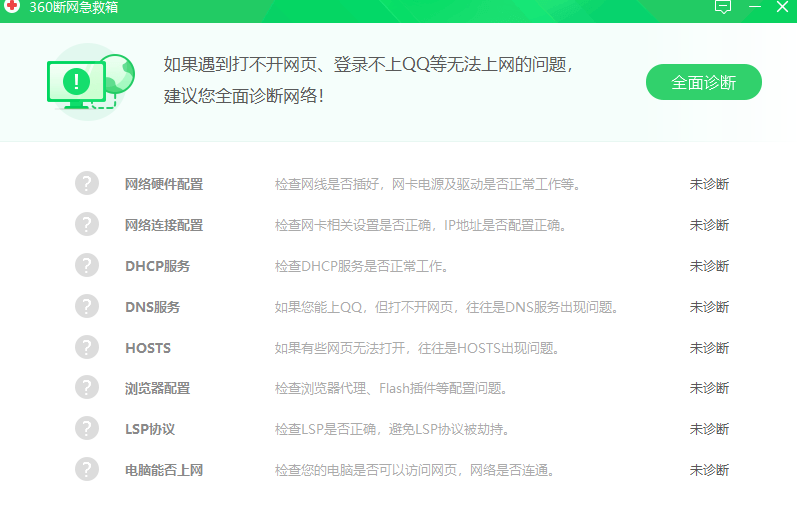
Task: Click the status icon beside 电脑能否上网
Action: [x=87, y=469]
